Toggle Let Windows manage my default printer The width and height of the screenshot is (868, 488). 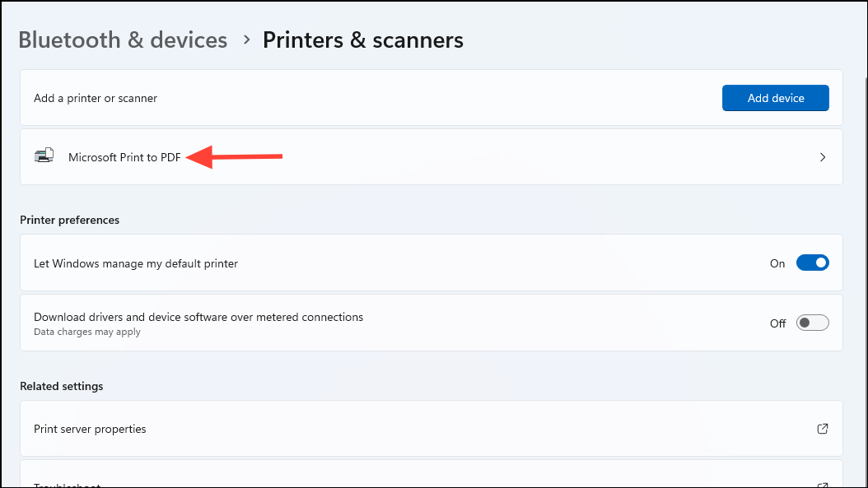coord(812,263)
